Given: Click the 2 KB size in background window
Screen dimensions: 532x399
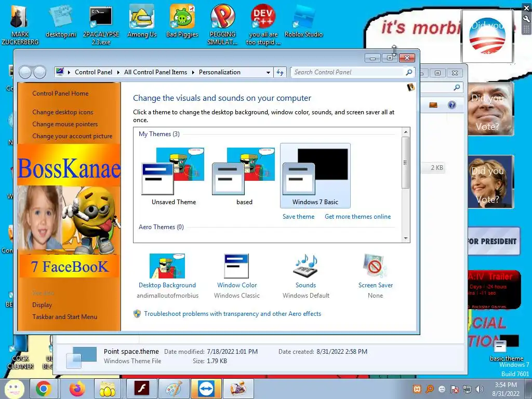Looking at the screenshot, I should [x=437, y=168].
